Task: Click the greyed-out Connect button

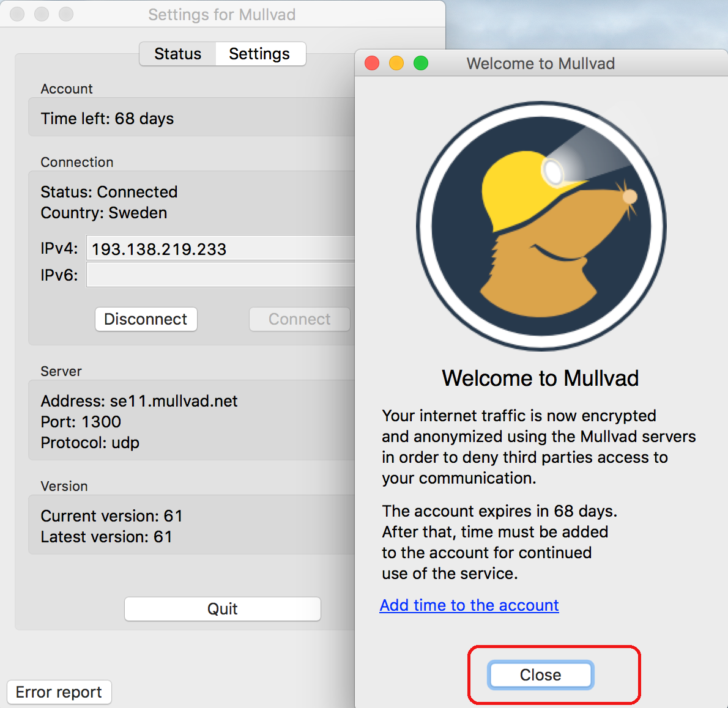Action: [x=300, y=319]
